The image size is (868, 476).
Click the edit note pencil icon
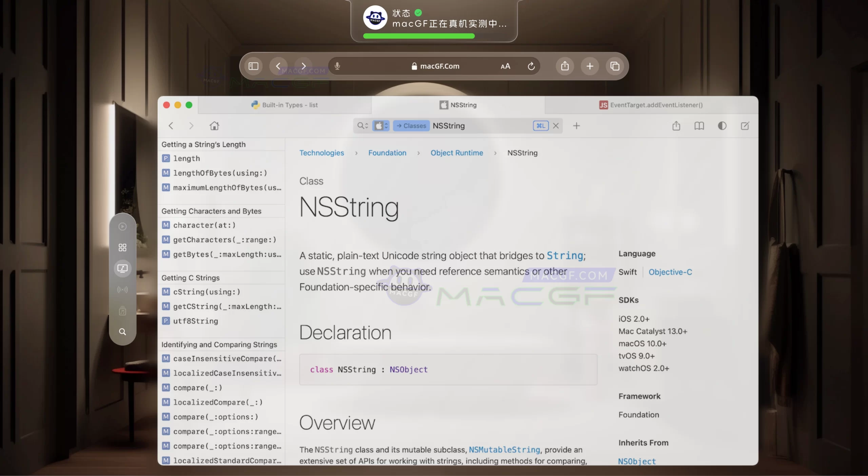(745, 126)
